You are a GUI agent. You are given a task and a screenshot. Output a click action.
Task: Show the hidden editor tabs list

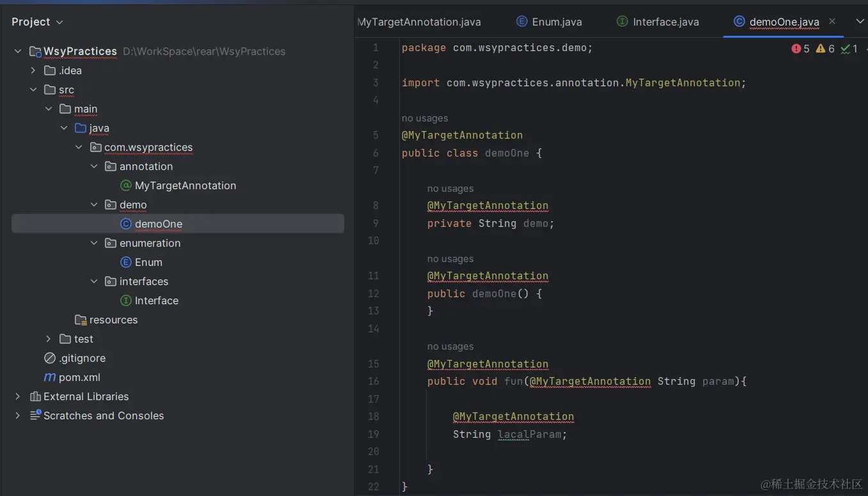pos(860,22)
